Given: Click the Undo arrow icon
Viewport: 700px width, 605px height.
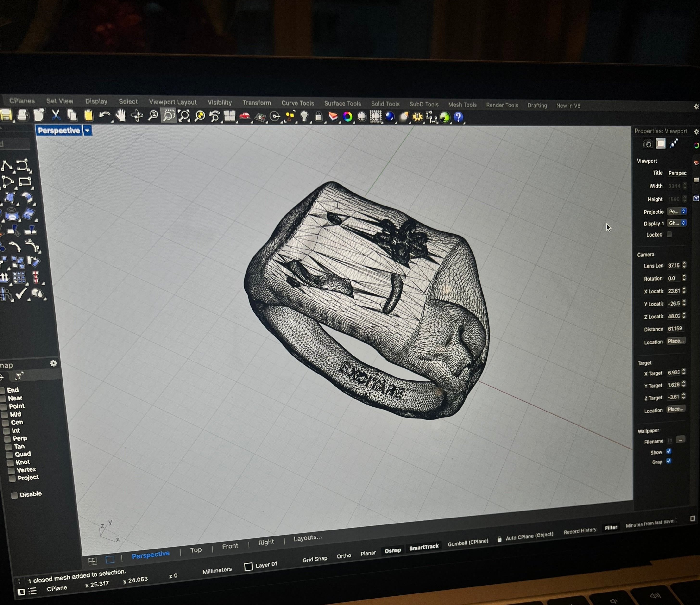Looking at the screenshot, I should [104, 115].
